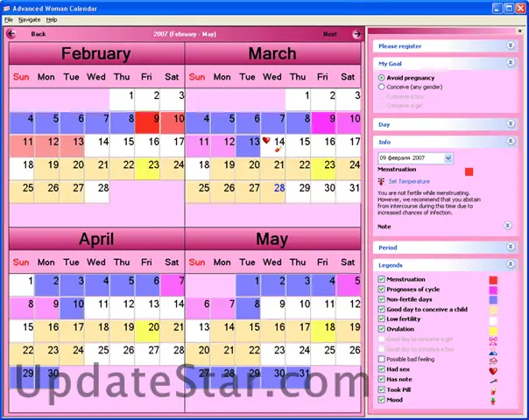Open the date dropdown in Info
The height and width of the screenshot is (420, 529).
pyautogui.click(x=448, y=158)
